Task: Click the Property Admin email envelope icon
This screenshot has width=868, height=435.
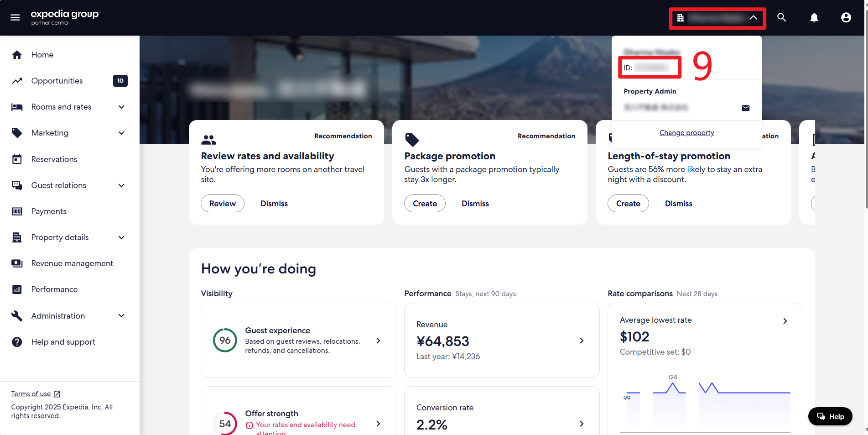Action: (x=745, y=108)
